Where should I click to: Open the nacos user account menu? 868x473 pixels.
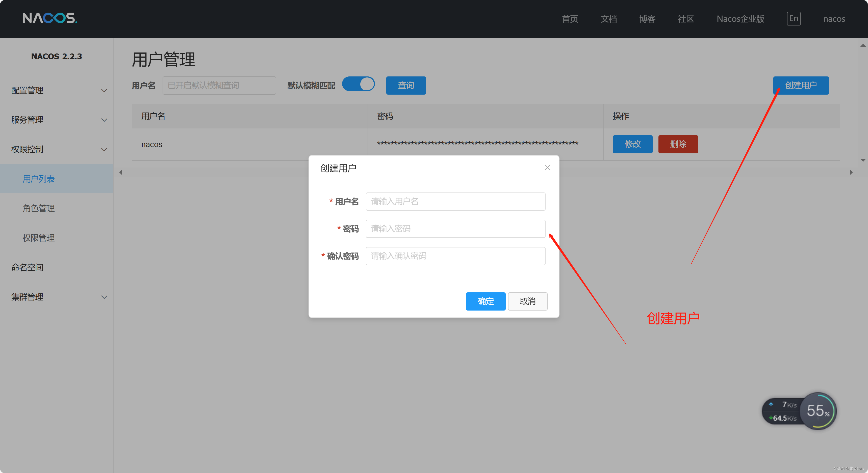coord(834,19)
